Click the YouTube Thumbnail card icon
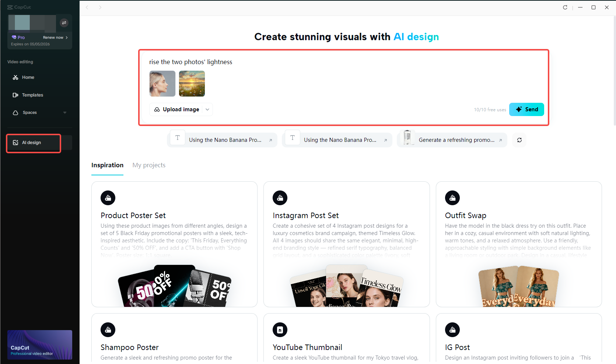 tap(280, 330)
